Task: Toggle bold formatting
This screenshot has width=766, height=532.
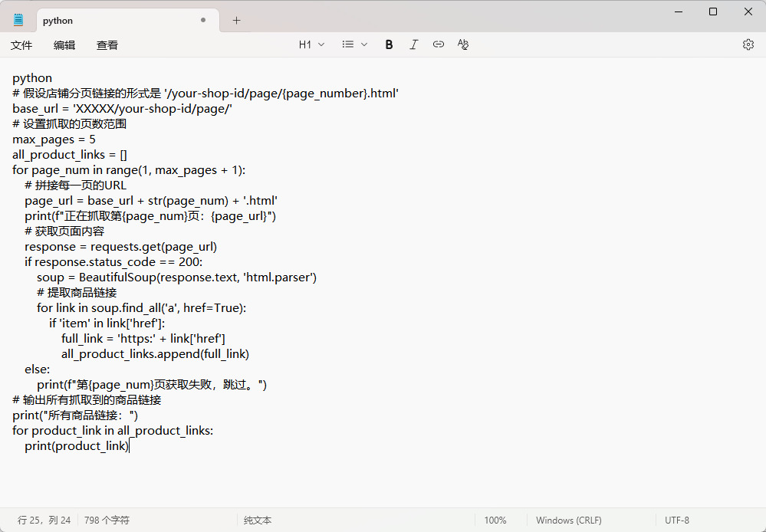Action: pos(389,44)
